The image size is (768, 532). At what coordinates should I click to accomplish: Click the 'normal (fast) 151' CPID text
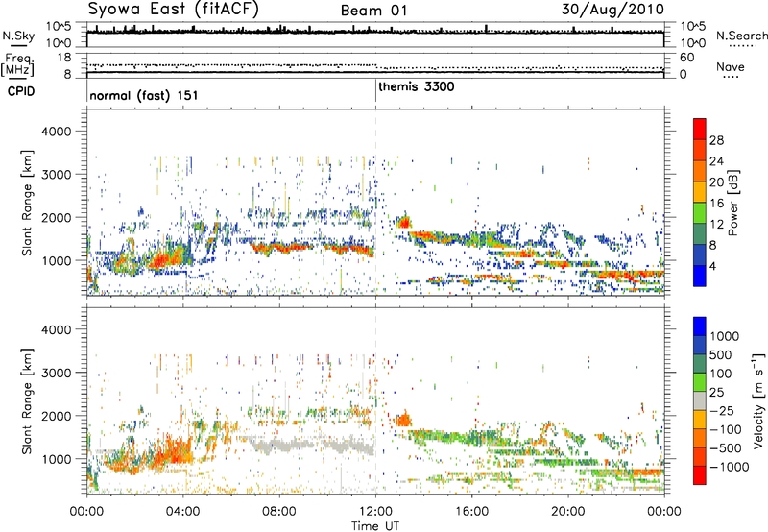pos(143,95)
